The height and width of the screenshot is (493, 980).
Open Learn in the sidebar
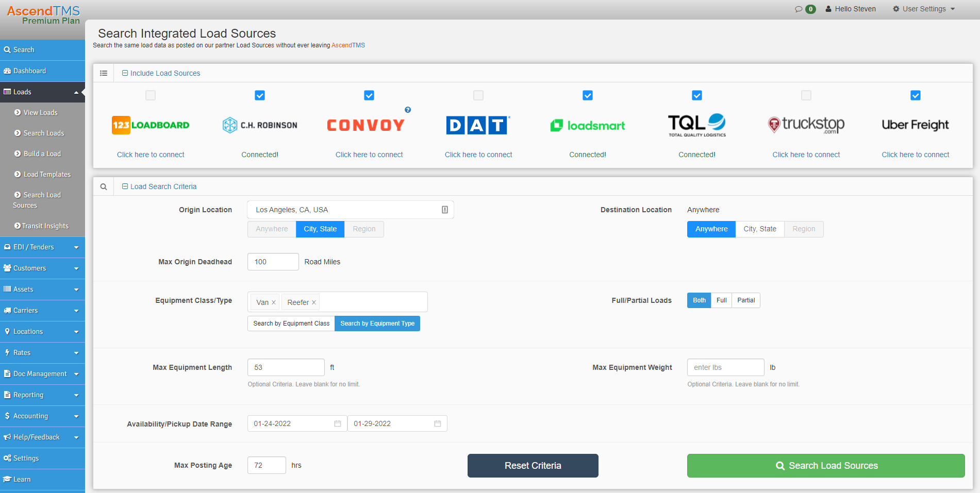[x=42, y=480]
